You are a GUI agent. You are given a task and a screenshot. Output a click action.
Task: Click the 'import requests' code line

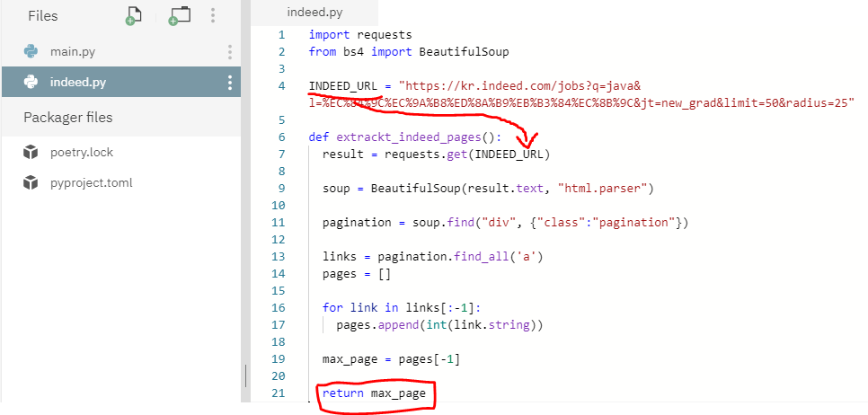[x=360, y=35]
